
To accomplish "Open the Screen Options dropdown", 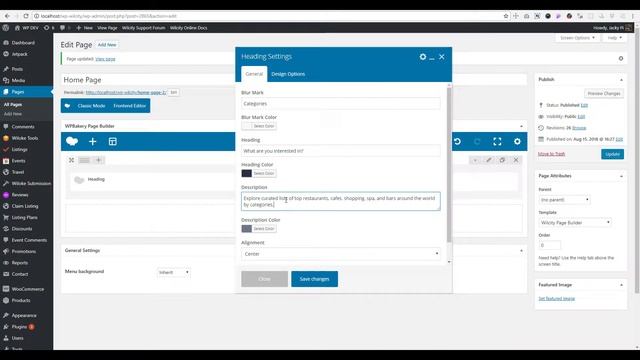I will (577, 38).
